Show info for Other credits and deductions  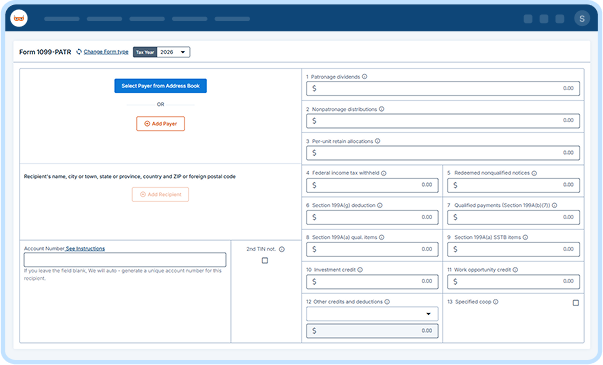[x=387, y=302]
